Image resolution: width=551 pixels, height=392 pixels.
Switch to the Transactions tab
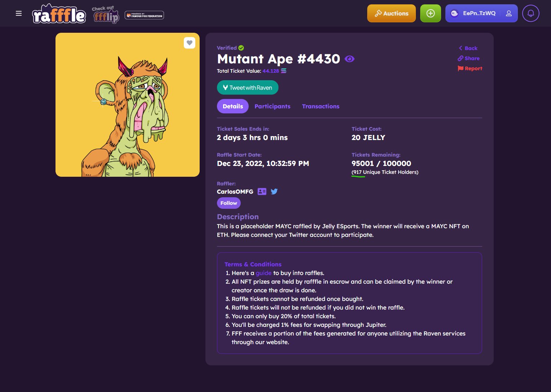coord(321,106)
